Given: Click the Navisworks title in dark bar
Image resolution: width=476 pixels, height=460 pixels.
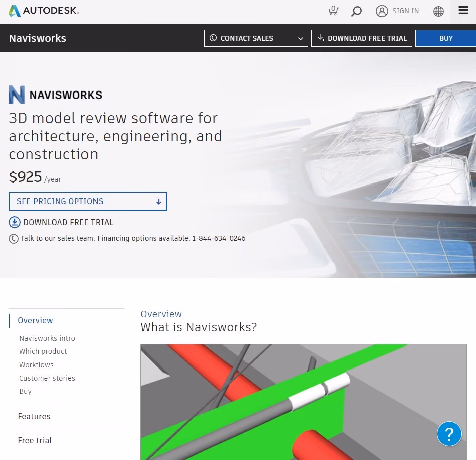Looking at the screenshot, I should (x=37, y=38).
